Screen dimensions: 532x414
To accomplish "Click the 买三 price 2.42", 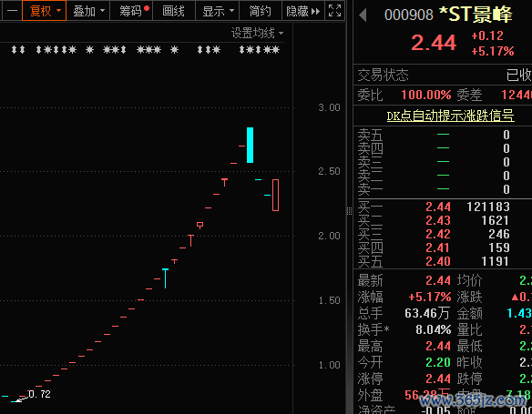I will pyautogui.click(x=438, y=234).
